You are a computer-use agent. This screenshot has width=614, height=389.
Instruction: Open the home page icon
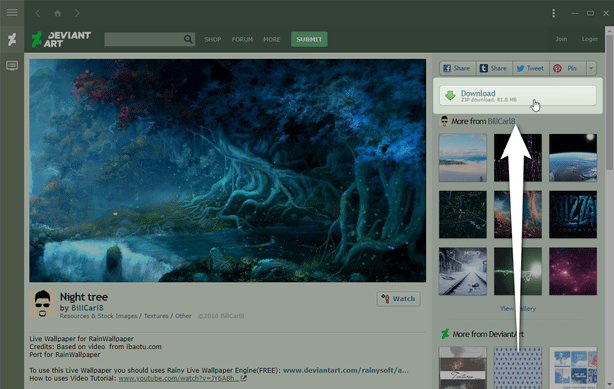[58, 13]
